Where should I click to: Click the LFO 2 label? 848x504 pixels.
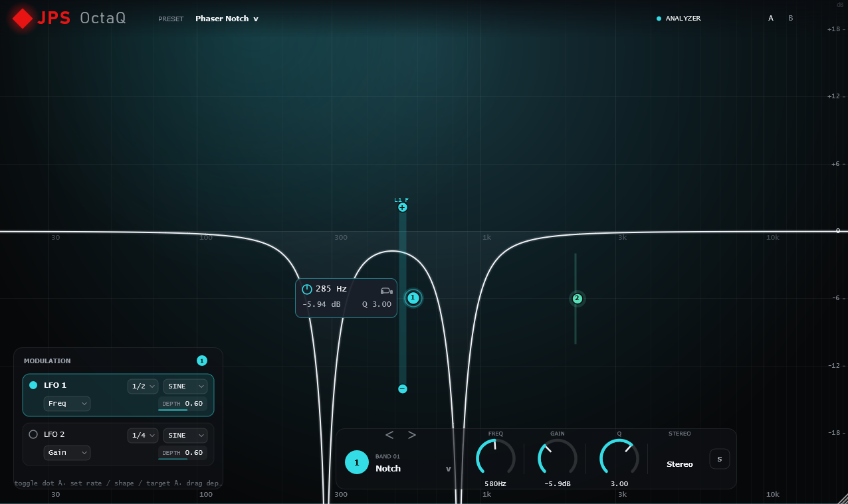point(54,434)
